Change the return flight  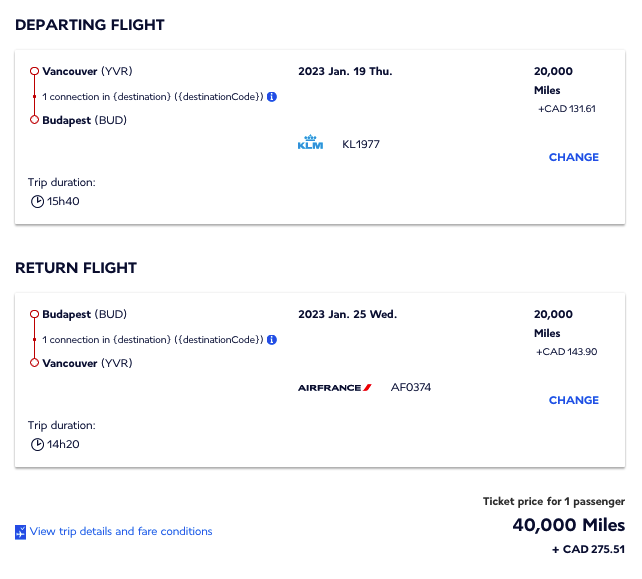[x=573, y=400]
